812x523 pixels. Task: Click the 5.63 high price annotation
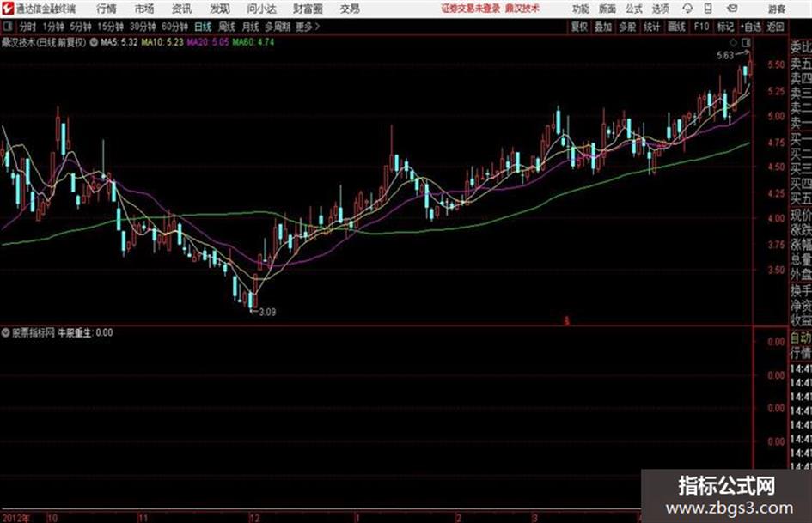click(725, 55)
